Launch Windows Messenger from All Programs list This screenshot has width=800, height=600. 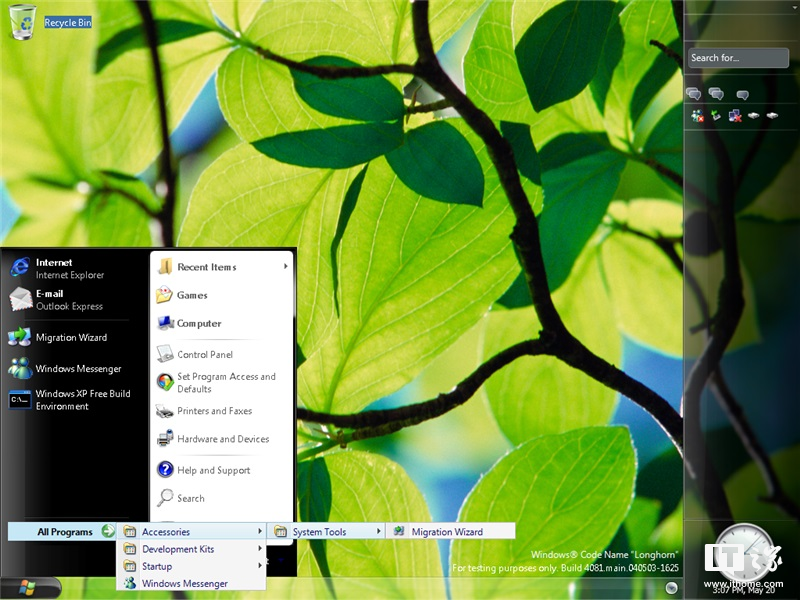(x=192, y=583)
